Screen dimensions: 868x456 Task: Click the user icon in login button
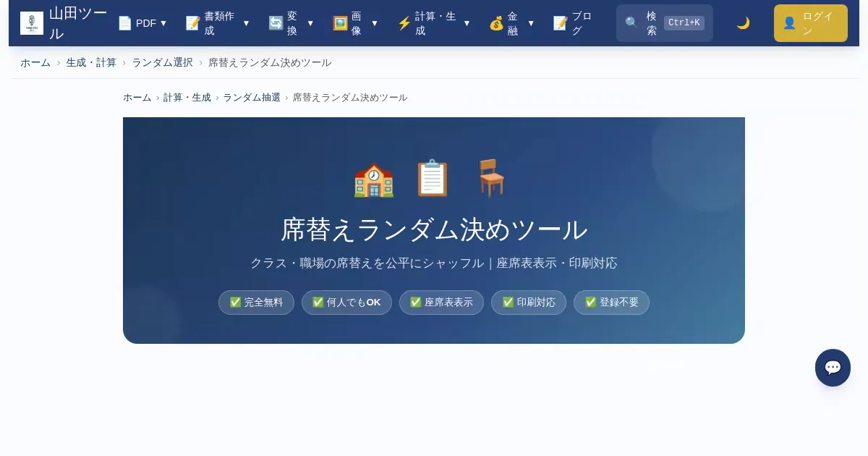[x=789, y=23]
